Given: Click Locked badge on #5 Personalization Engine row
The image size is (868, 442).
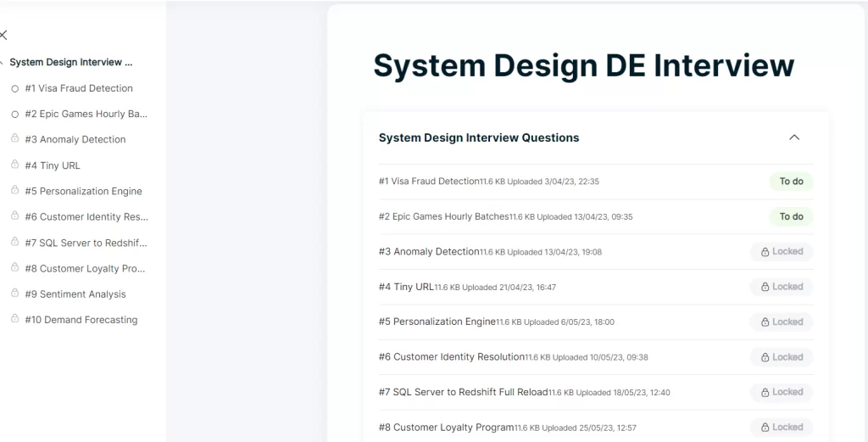Looking at the screenshot, I should [x=782, y=322].
